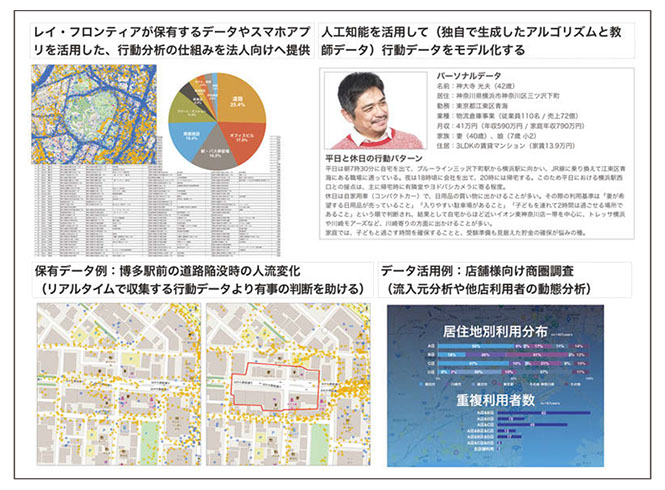
Task: Click the portrait photo of the man
Action: coord(375,110)
